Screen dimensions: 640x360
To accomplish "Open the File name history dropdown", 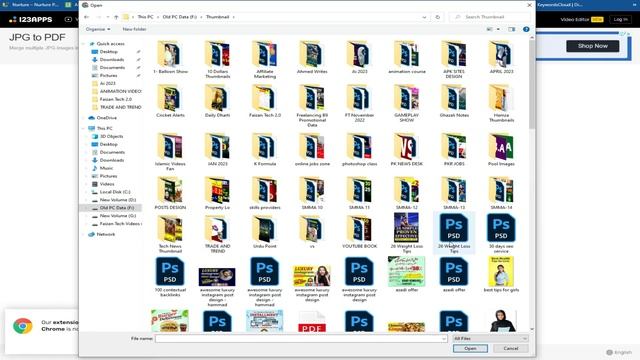I will tap(444, 339).
